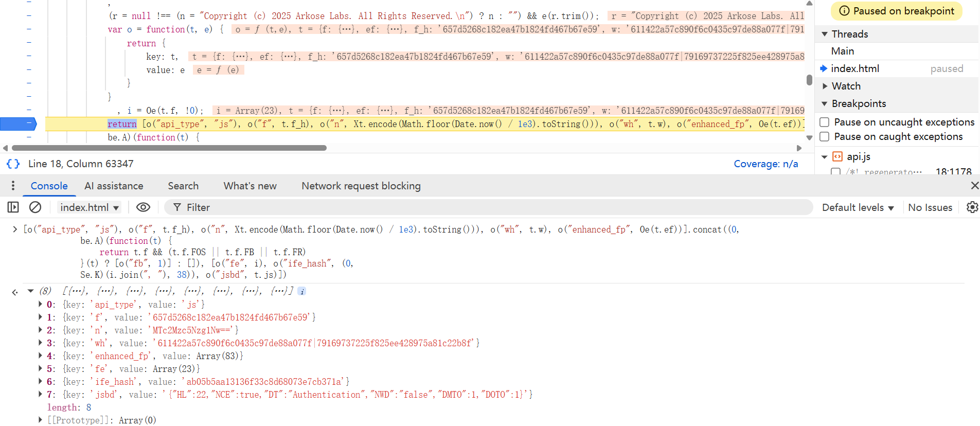This screenshot has width=980, height=426.
Task: Toggle the api.js breakpoint checkbox
Action: [836, 171]
